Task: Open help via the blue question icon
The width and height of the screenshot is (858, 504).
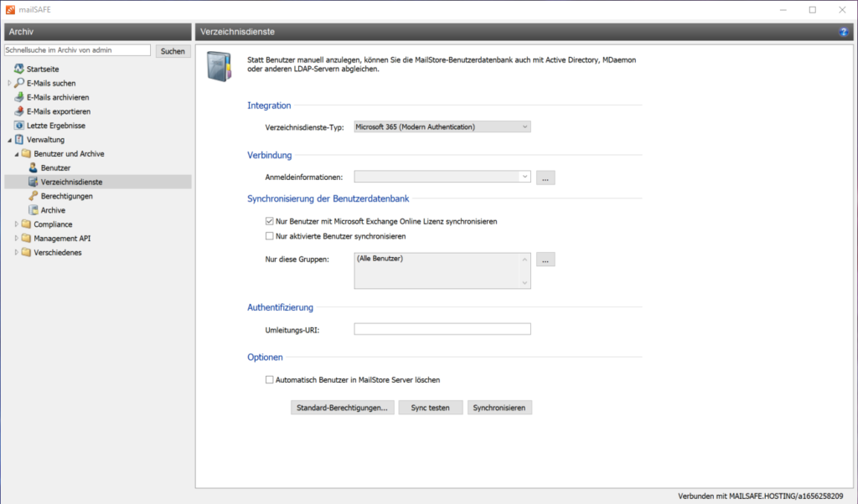Action: tap(844, 32)
